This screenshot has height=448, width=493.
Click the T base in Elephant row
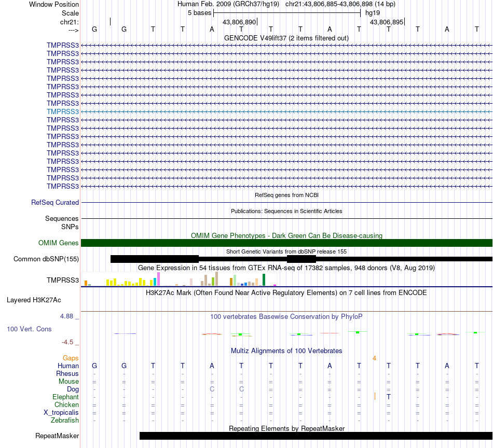tap(389, 397)
